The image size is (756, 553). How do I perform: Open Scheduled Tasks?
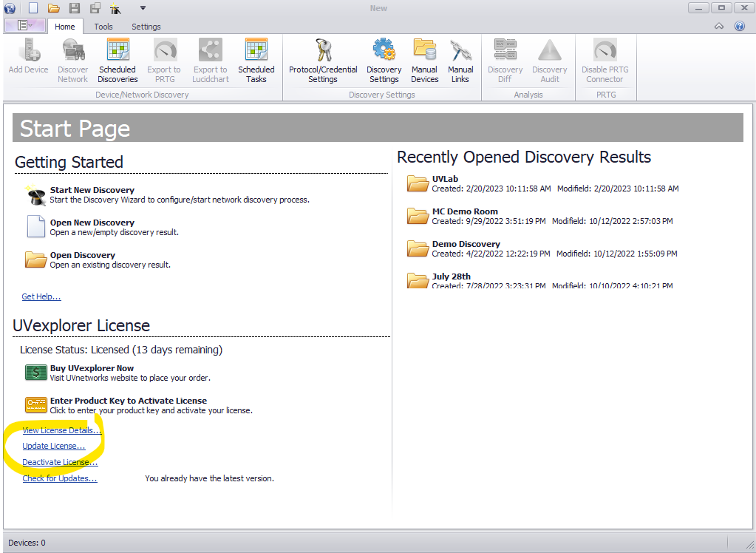point(256,61)
